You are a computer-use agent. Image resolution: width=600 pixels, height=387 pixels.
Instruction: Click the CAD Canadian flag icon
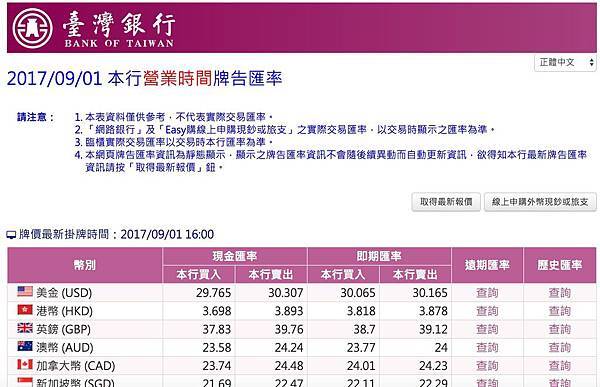click(25, 364)
